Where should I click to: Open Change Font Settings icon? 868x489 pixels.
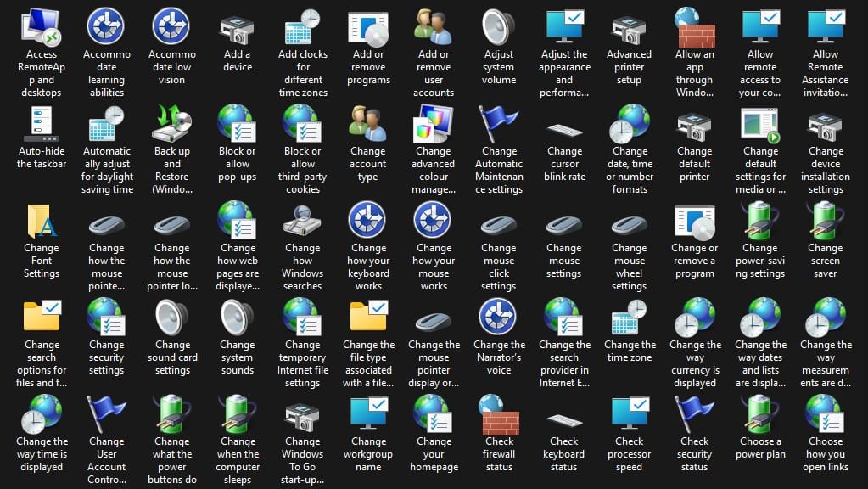pyautogui.click(x=42, y=221)
